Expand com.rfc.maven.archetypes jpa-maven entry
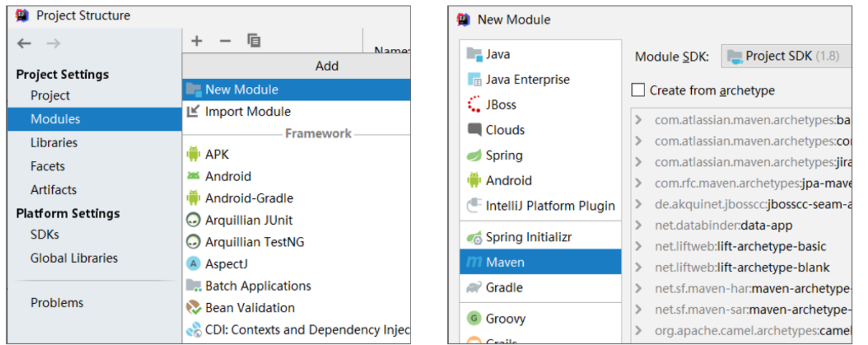The width and height of the screenshot is (868, 345). coord(639,183)
